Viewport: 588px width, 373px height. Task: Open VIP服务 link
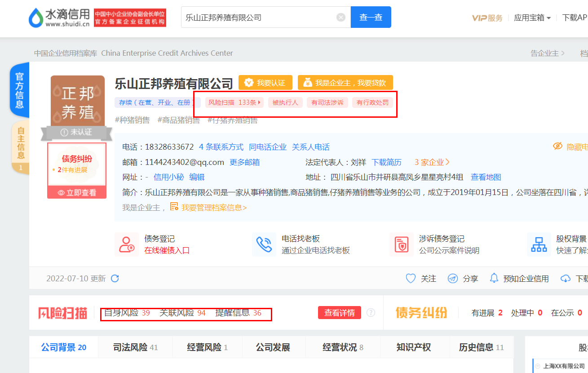point(487,18)
